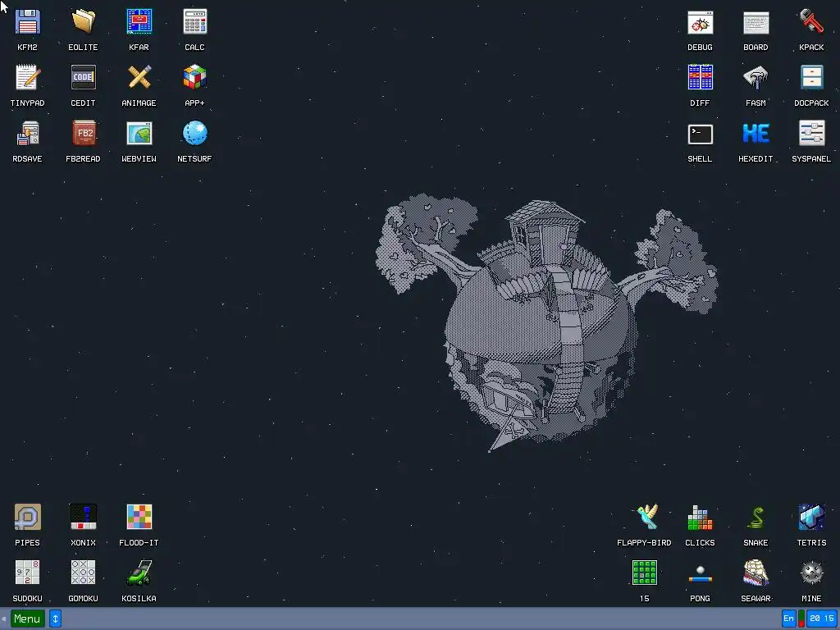The height and width of the screenshot is (630, 840).
Task: Open the GOMOKU tic-tac-toe icon
Action: pyautogui.click(x=83, y=573)
